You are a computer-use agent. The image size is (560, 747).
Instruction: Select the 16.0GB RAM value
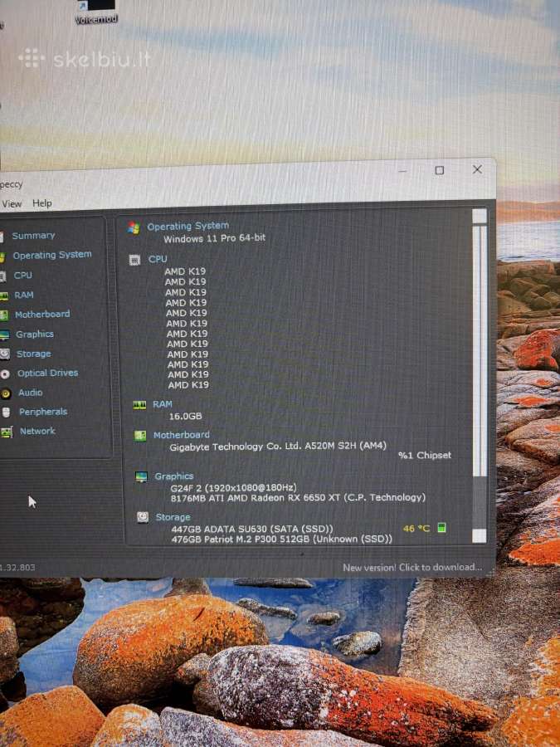click(x=185, y=416)
